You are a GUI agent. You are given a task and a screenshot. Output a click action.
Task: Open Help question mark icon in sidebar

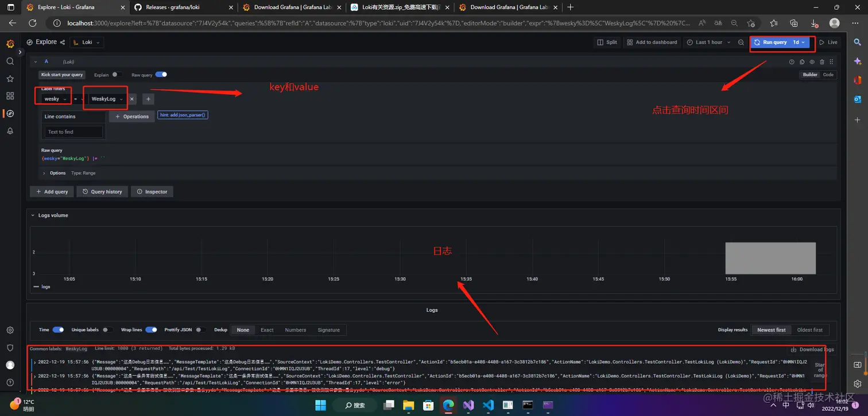click(10, 382)
